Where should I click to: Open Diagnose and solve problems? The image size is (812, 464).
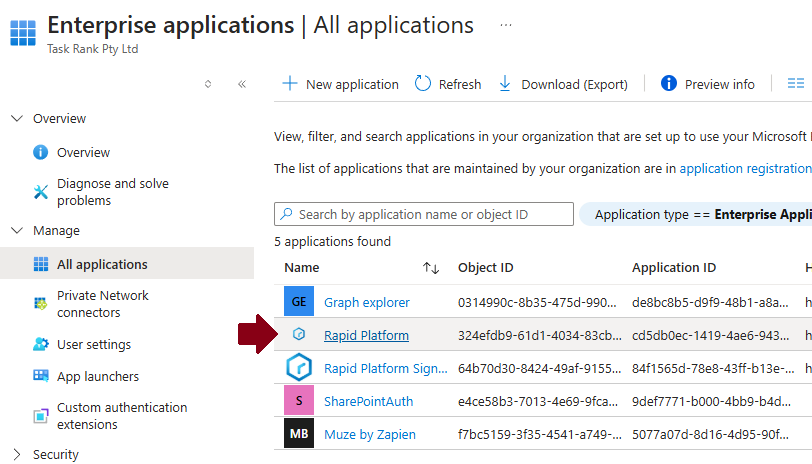coord(112,192)
